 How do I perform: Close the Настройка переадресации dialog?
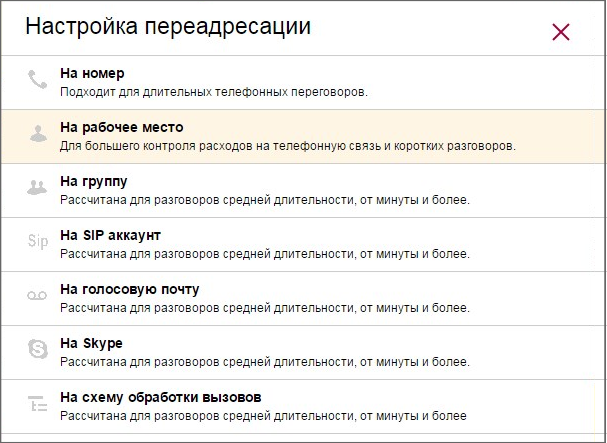click(x=561, y=32)
